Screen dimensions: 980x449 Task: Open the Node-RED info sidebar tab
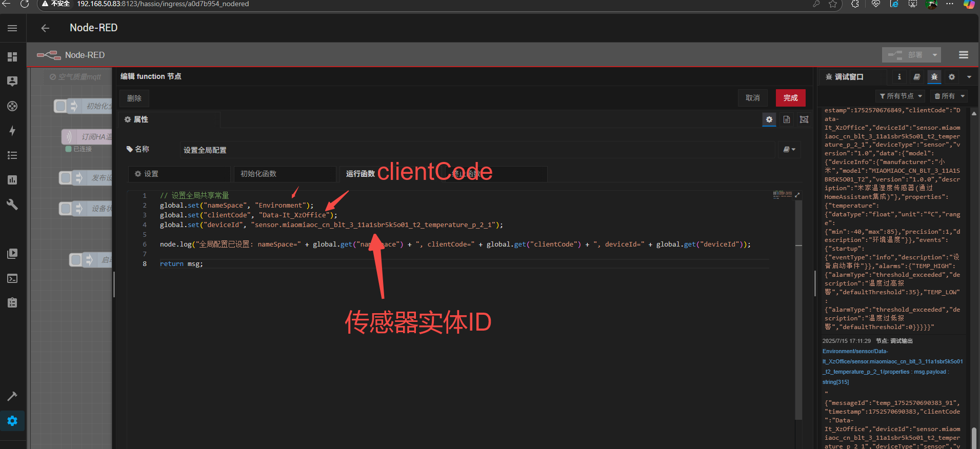click(x=899, y=77)
